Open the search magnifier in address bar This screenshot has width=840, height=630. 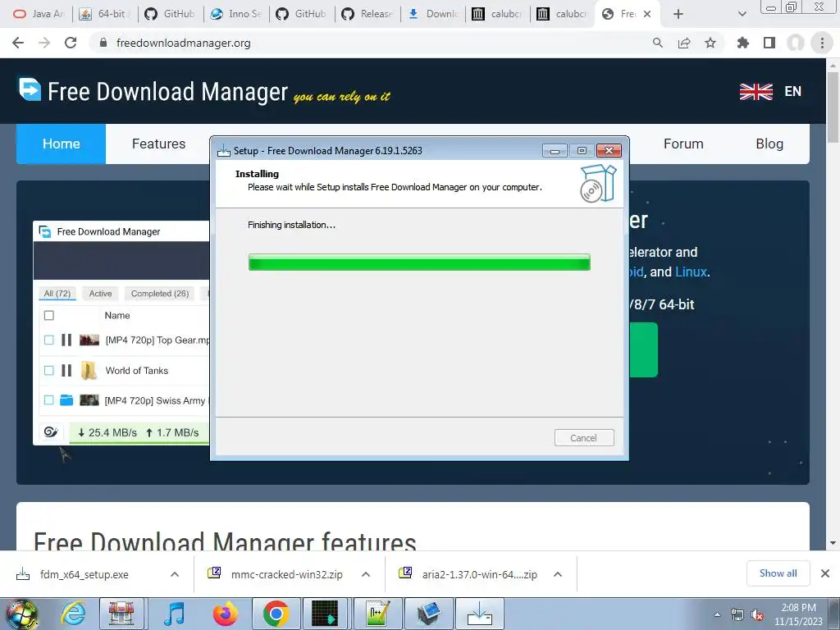click(x=657, y=43)
